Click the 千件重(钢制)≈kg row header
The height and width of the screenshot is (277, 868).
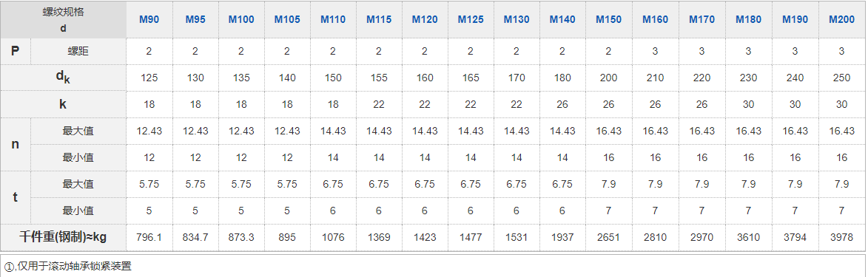[x=63, y=237]
